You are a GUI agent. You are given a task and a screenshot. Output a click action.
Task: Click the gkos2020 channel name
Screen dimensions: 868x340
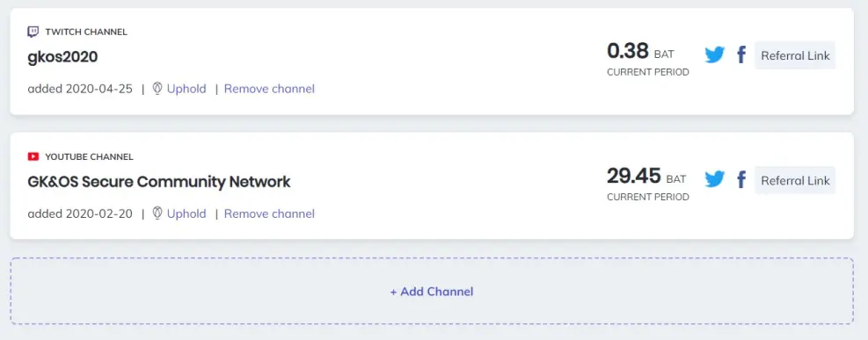point(62,57)
